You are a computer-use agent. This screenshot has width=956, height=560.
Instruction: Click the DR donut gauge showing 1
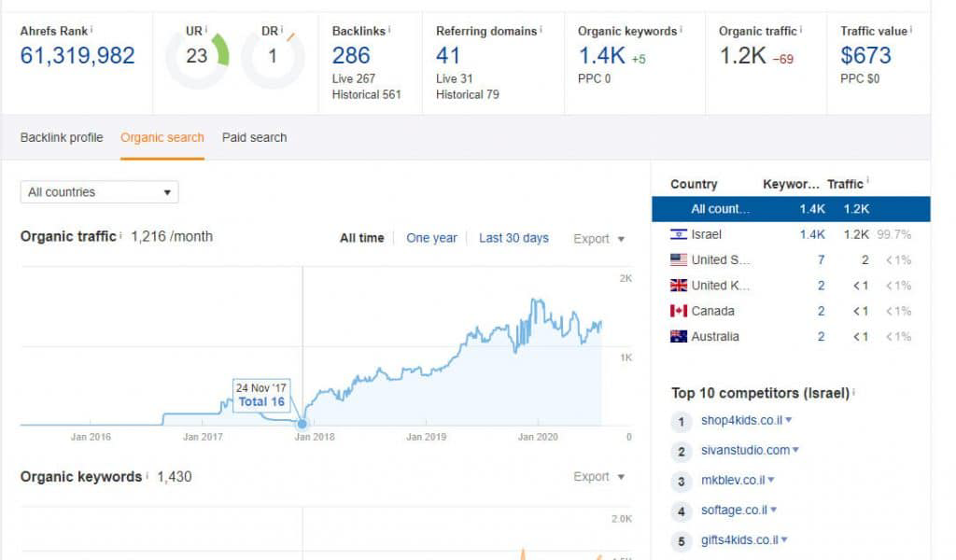click(273, 57)
